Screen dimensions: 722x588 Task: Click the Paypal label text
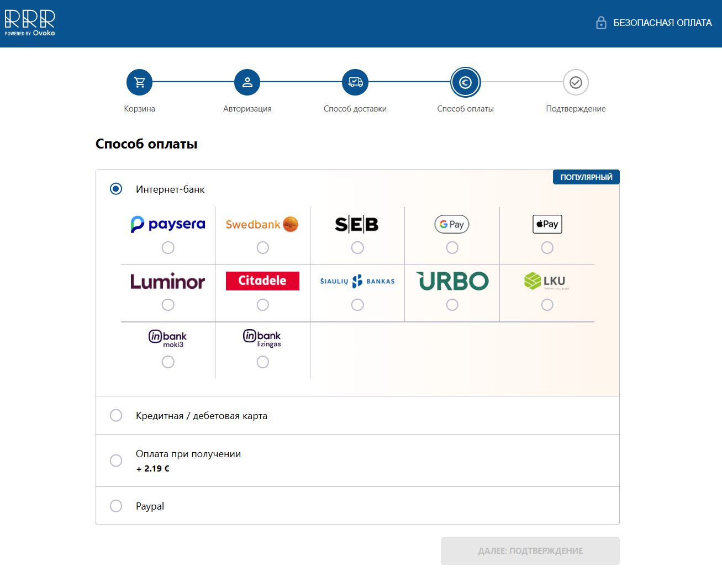point(150,506)
